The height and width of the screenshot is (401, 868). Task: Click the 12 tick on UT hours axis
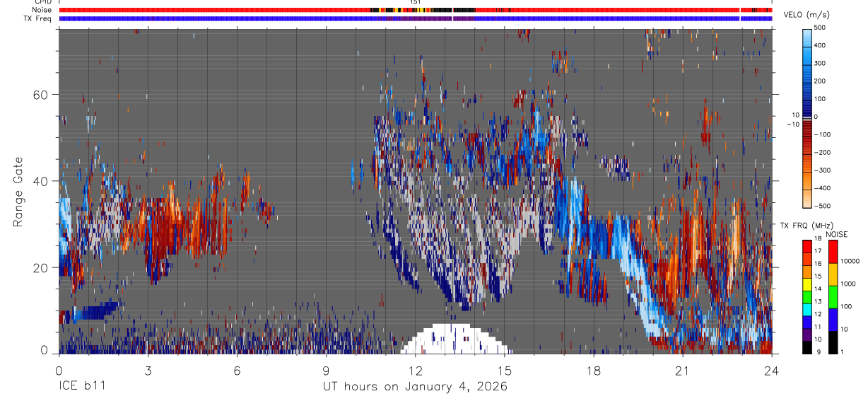[416, 371]
